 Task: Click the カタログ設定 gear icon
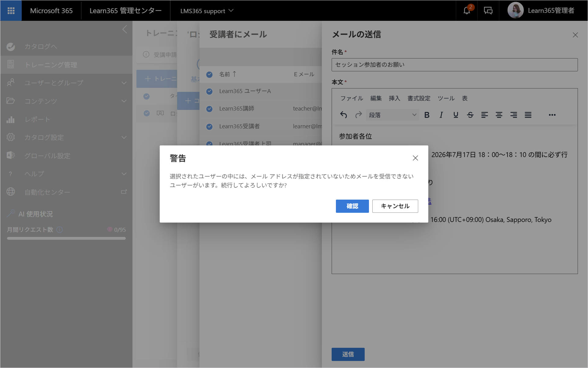11,137
